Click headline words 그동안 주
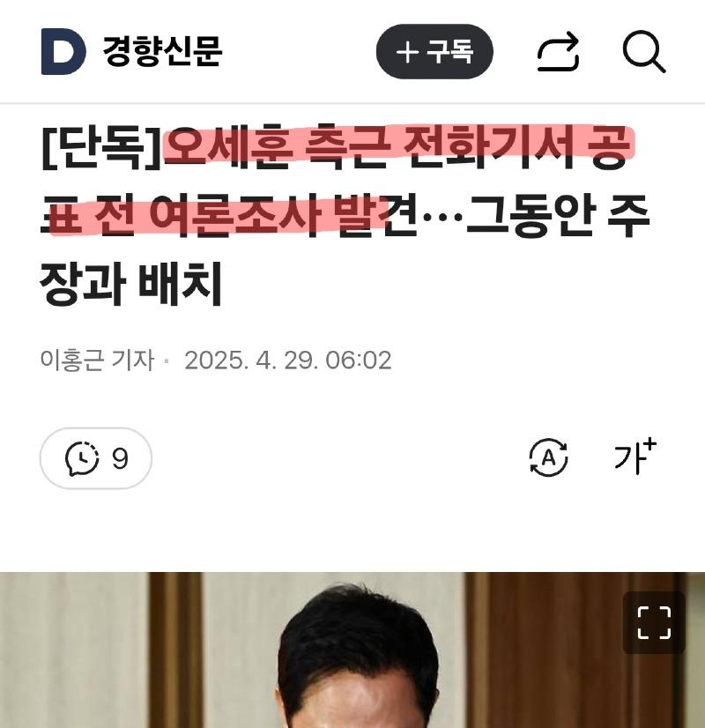This screenshot has height=728, width=705. point(558,215)
